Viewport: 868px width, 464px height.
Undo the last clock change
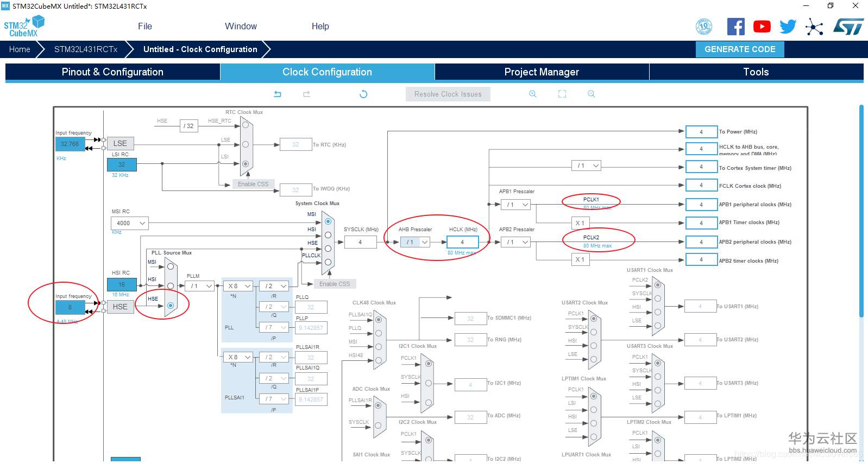278,94
